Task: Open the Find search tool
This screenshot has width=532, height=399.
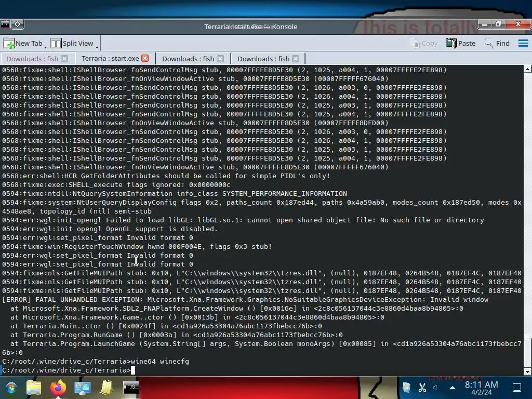Action: coord(497,44)
